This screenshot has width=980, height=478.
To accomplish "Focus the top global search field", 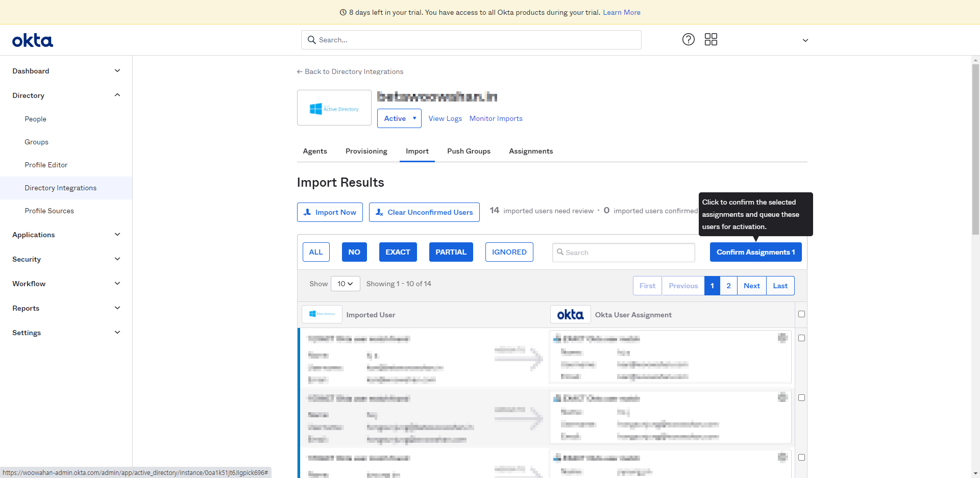I will pyautogui.click(x=471, y=40).
